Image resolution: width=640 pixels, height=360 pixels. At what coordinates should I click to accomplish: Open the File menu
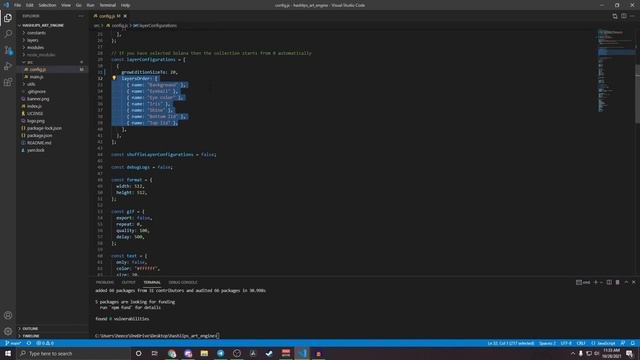(x=18, y=5)
